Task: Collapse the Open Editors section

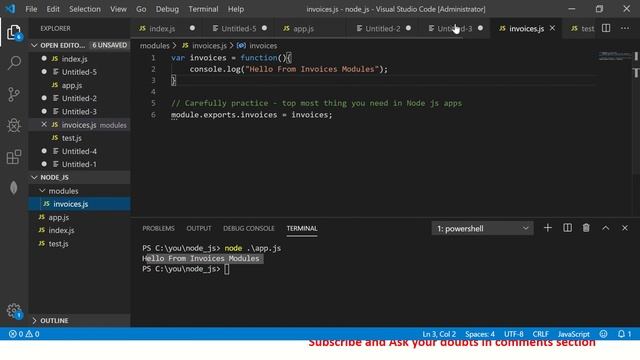Action: tap(79, 45)
